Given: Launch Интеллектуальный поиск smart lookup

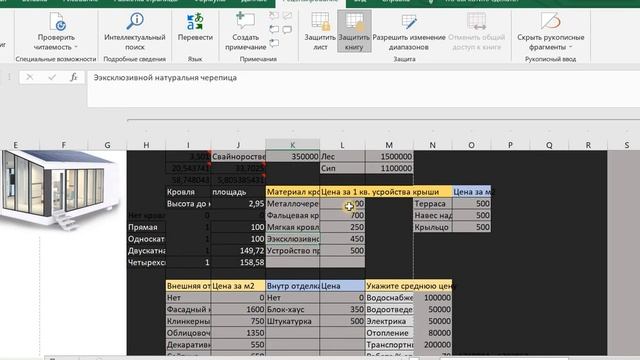Looking at the screenshot, I should click(x=135, y=31).
